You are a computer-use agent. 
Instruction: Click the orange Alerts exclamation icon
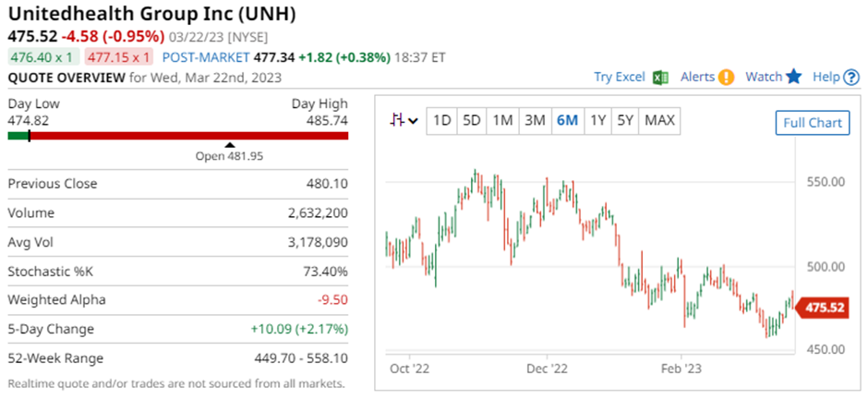pyautogui.click(x=727, y=77)
